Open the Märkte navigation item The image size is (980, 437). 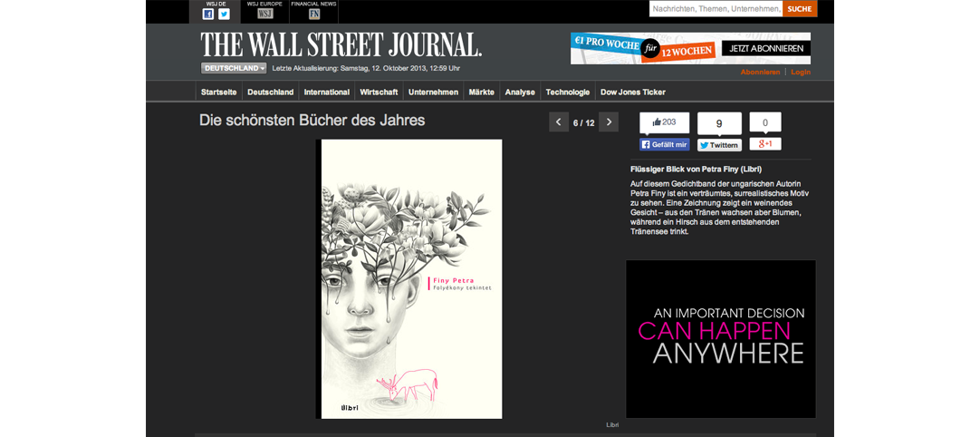point(481,92)
